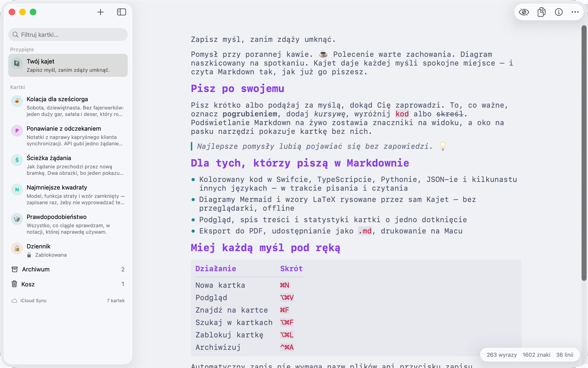The image size is (588, 368).
Task: Click the dice icon of Prawdopodobieństwo
Action: [17, 219]
